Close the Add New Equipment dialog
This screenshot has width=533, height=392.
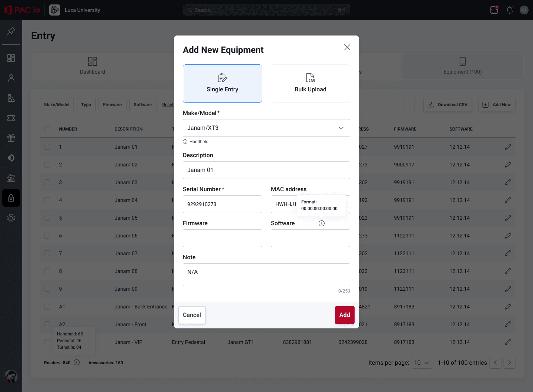pos(347,47)
